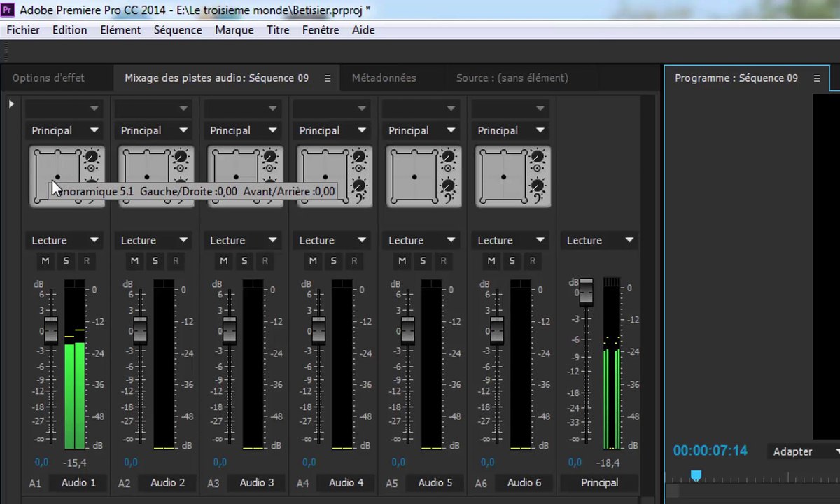Click the center percentage knob on Audio 2
The height and width of the screenshot is (504, 840).
click(x=181, y=157)
